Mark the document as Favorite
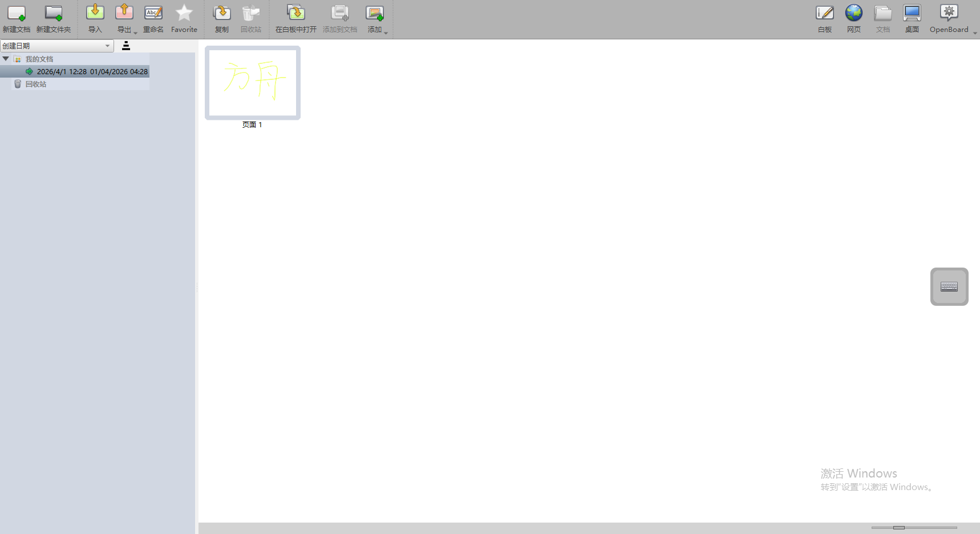The height and width of the screenshot is (534, 980). click(184, 16)
